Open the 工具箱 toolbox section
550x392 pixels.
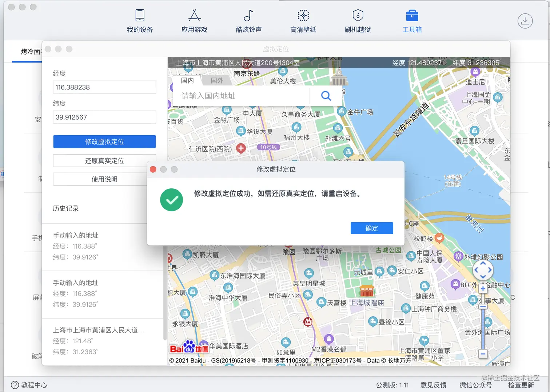[412, 21]
